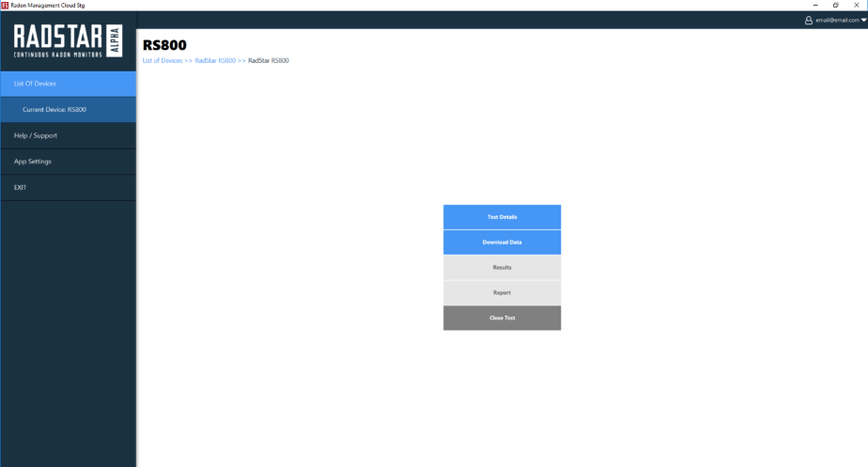The width and height of the screenshot is (868, 467).
Task: Click the current RadStar RS800 breadcrumb text
Action: 269,60
